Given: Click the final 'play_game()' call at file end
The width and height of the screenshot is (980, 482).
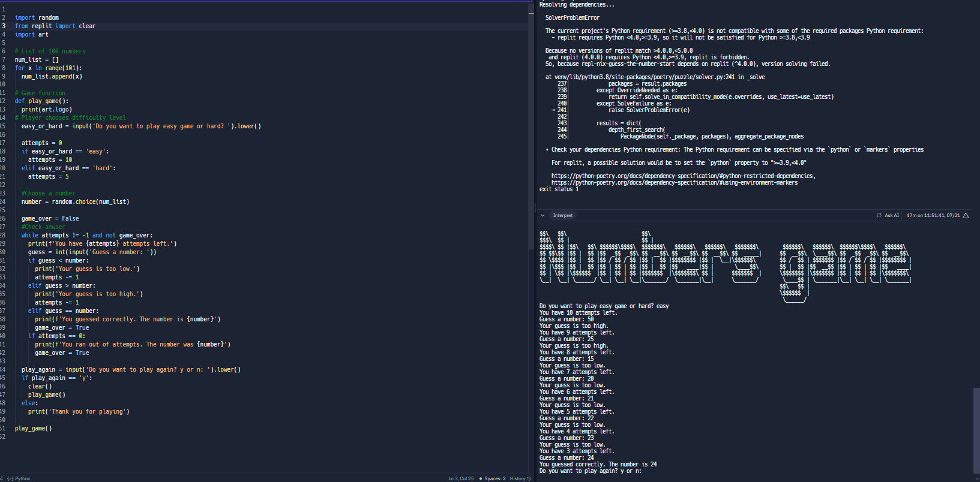Looking at the screenshot, I should [33, 428].
